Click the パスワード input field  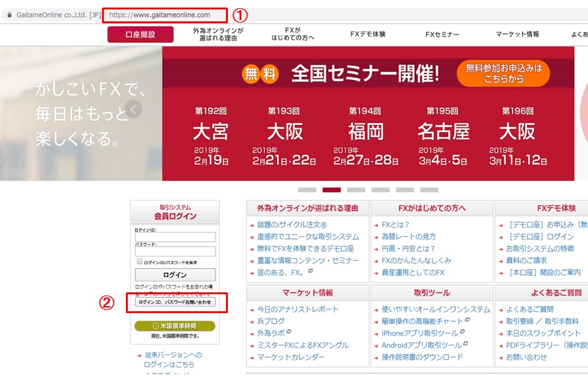175,252
